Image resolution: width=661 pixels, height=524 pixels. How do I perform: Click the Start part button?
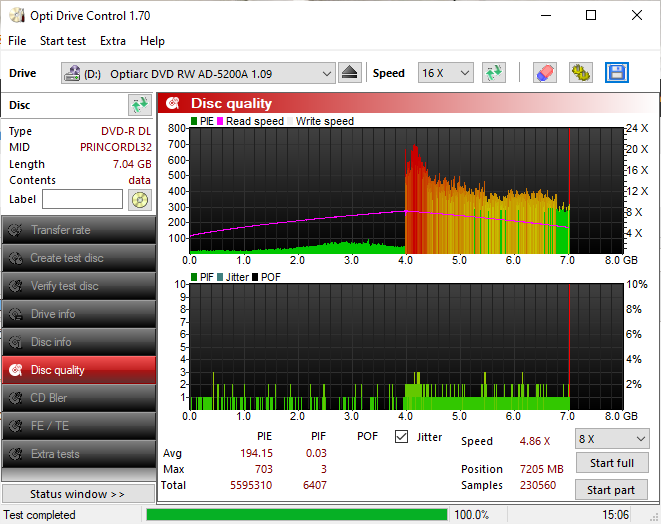pyautogui.click(x=612, y=490)
